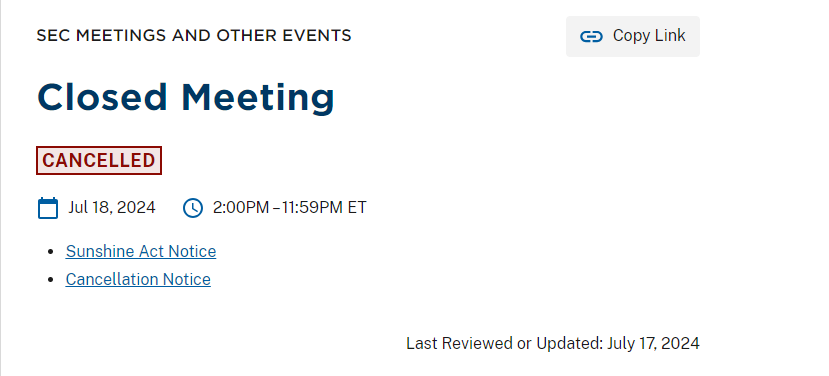
Task: Click the Copy Link button
Action: [x=633, y=36]
